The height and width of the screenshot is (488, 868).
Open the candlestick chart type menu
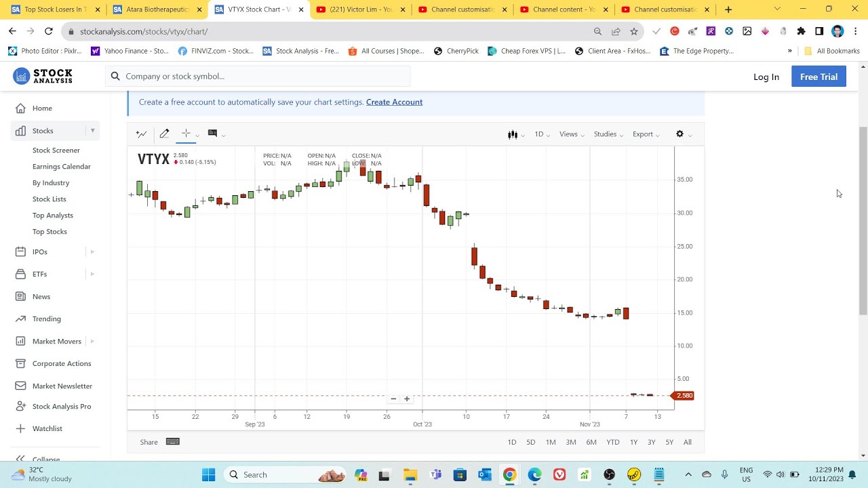point(517,134)
